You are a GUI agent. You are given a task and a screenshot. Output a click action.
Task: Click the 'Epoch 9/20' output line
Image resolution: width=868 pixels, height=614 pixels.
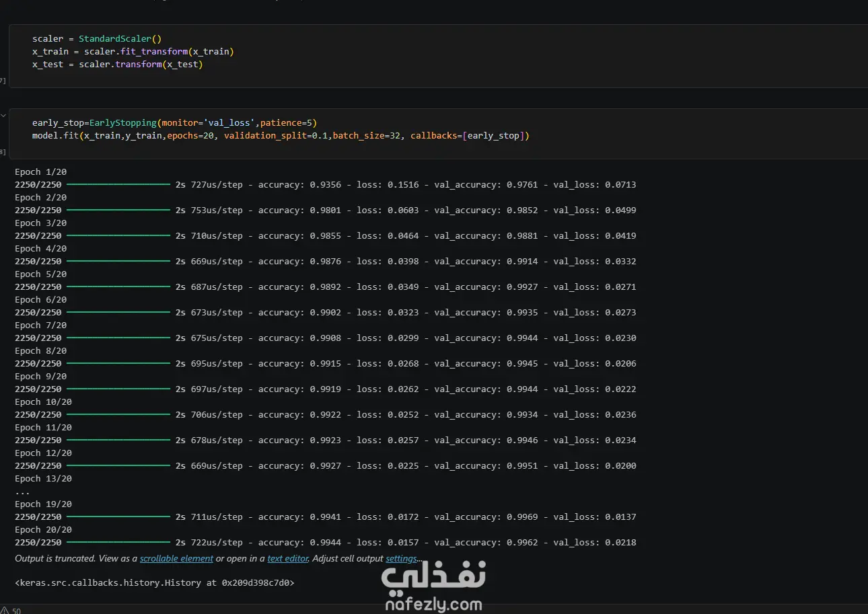(x=40, y=377)
